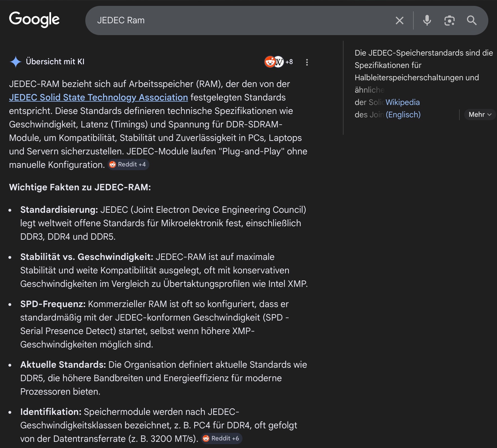Viewport: 497px width, 448px height.
Task: Click the 'Stabilität vs. Geschwindigkeit:' bullet label
Action: click(87, 257)
